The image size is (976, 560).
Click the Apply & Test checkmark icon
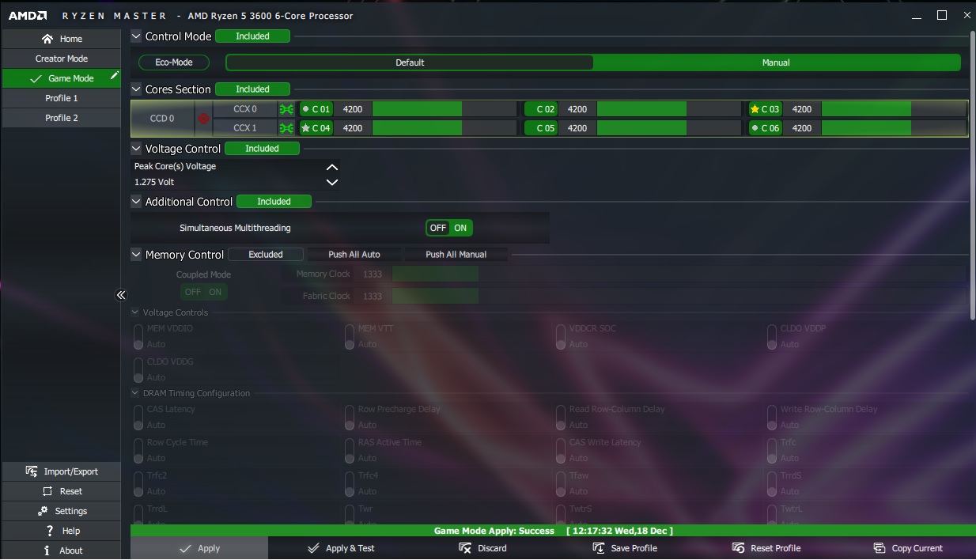pos(314,548)
